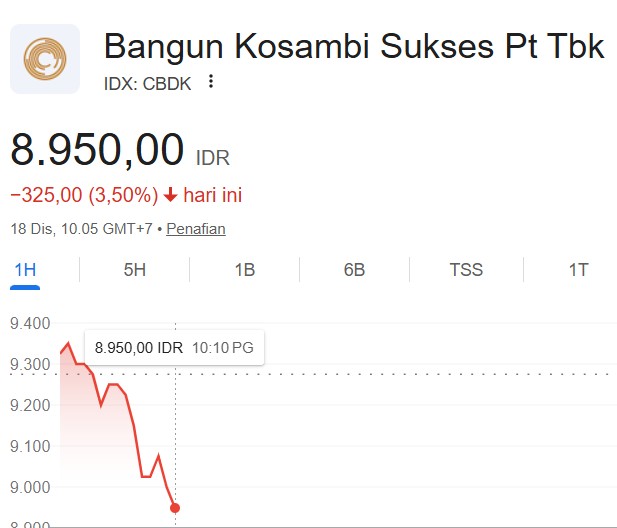Viewport: 617px width, 528px height.
Task: Click the large 8.950,00 price value
Action: pyautogui.click(x=98, y=150)
